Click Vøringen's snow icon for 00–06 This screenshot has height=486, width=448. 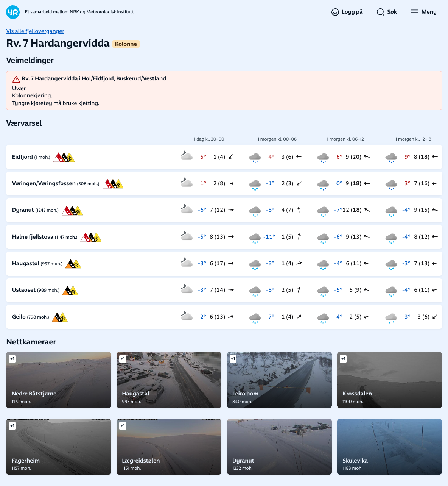(x=255, y=184)
